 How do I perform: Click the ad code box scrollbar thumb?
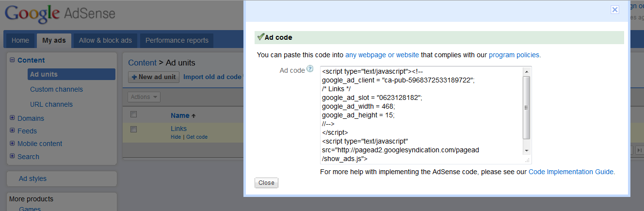(527, 107)
